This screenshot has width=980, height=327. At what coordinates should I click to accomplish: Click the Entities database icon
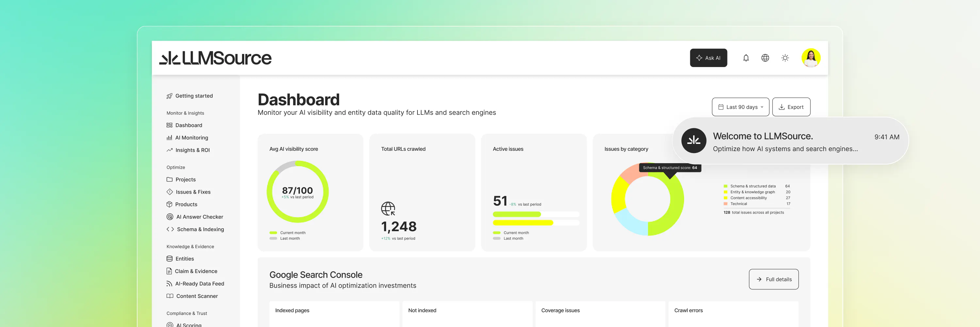tap(169, 259)
